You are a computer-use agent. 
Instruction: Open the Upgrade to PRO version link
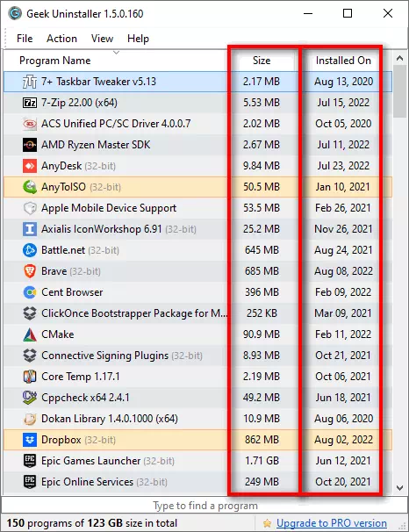pos(332,523)
